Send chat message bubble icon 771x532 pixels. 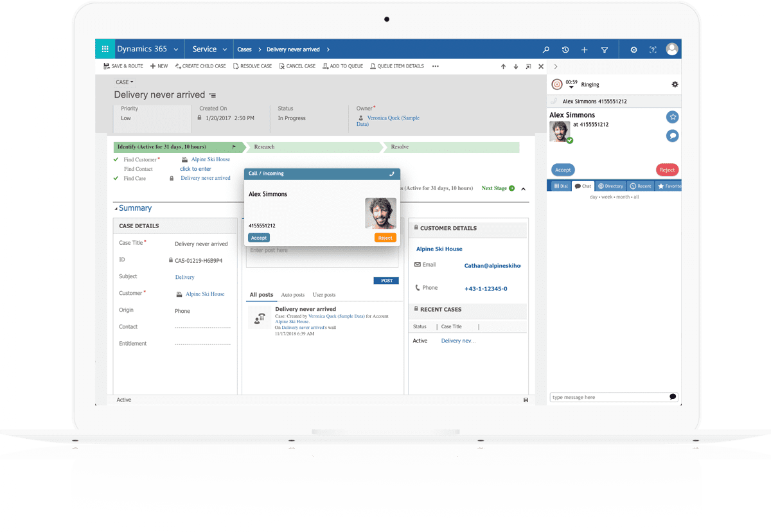pyautogui.click(x=673, y=397)
